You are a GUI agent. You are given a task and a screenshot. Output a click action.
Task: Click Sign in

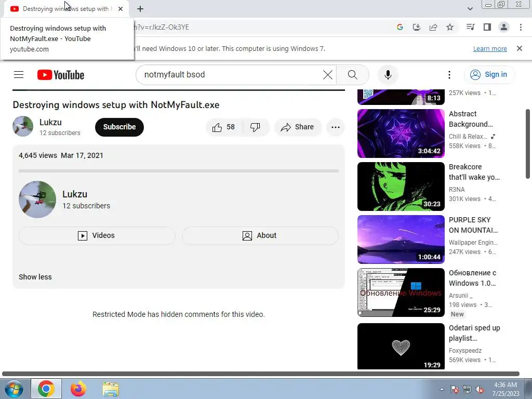point(489,75)
